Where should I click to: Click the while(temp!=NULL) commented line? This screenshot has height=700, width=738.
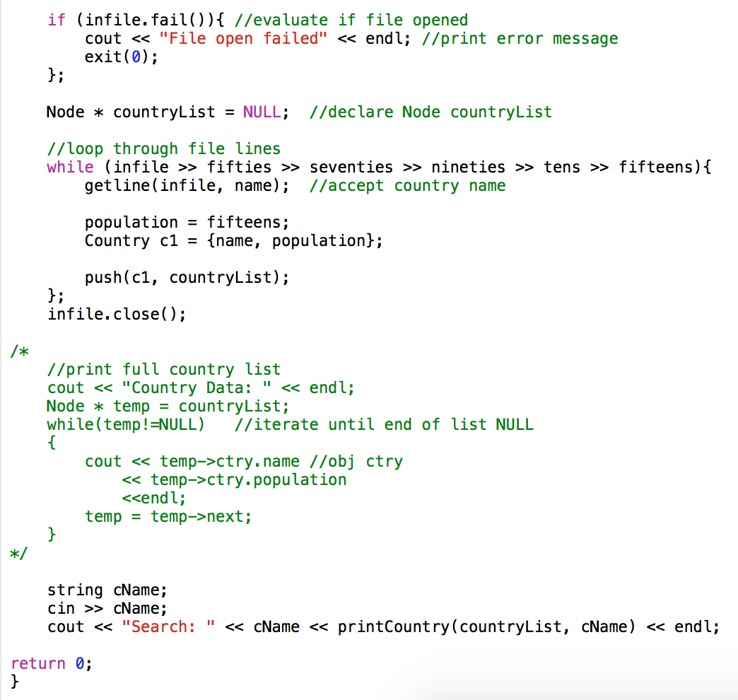click(x=126, y=424)
